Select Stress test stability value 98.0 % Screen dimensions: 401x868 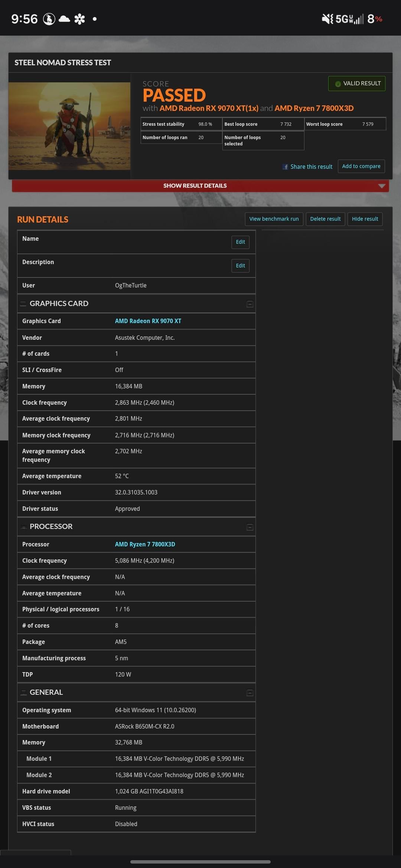click(x=205, y=124)
